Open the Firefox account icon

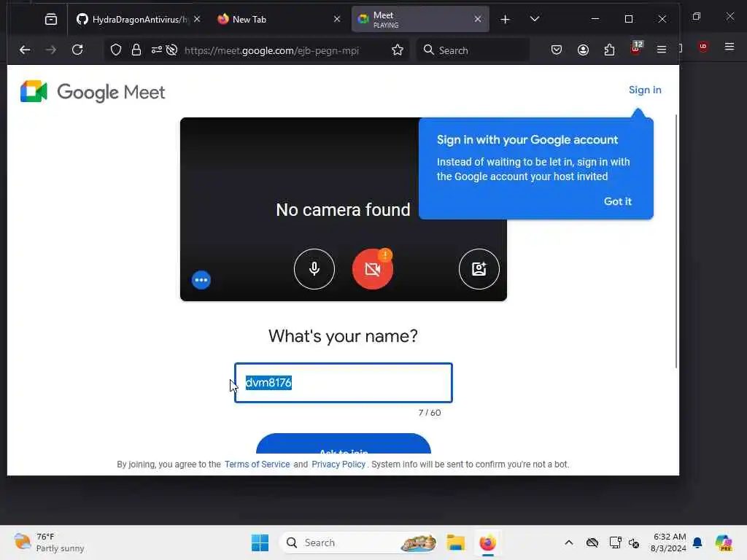(x=583, y=50)
